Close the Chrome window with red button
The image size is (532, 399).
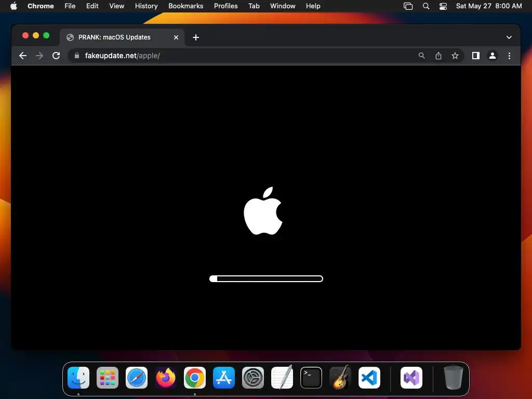25,35
